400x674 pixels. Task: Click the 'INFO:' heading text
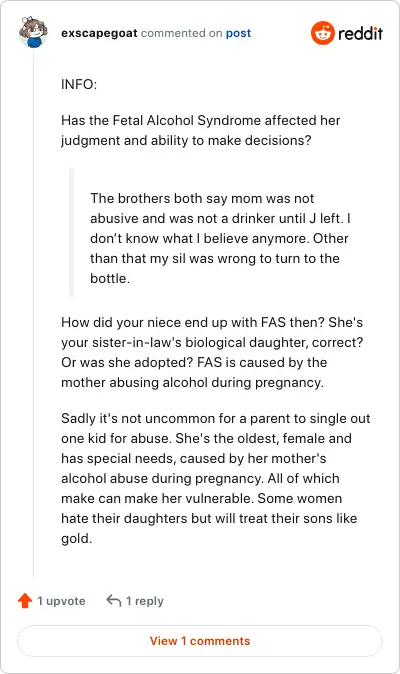[x=79, y=84]
